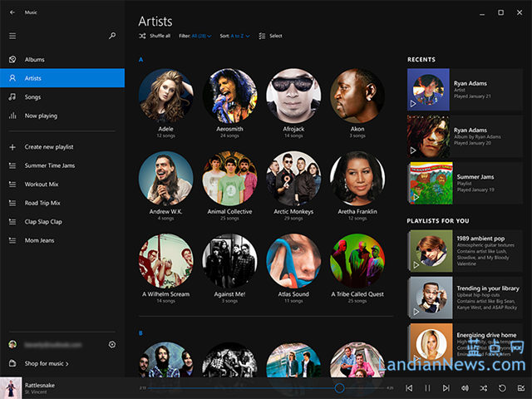The image size is (532, 399).
Task: Open the Afrojack artist thumbnail
Action: tap(293, 96)
